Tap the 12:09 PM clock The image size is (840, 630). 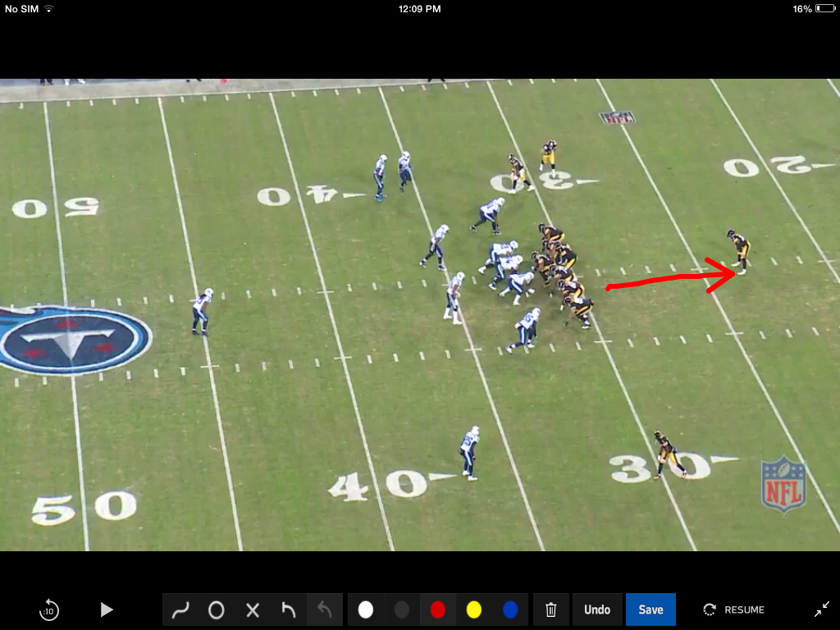click(x=419, y=8)
